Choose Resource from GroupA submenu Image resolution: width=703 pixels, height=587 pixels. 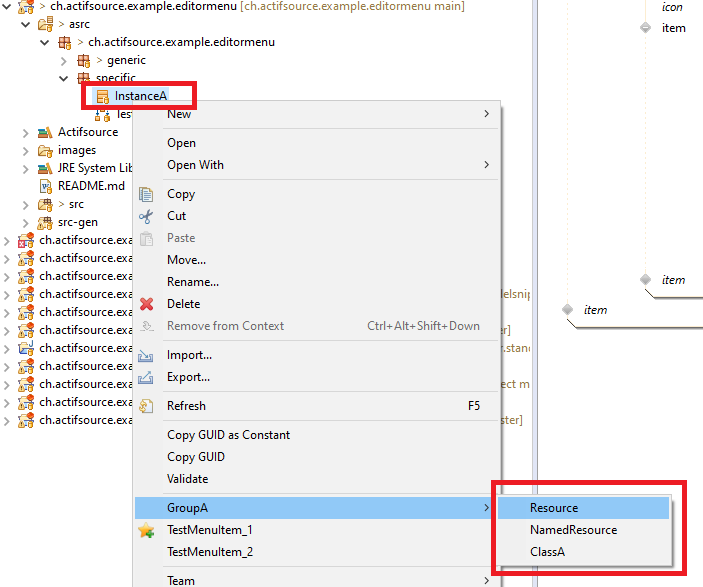(554, 508)
